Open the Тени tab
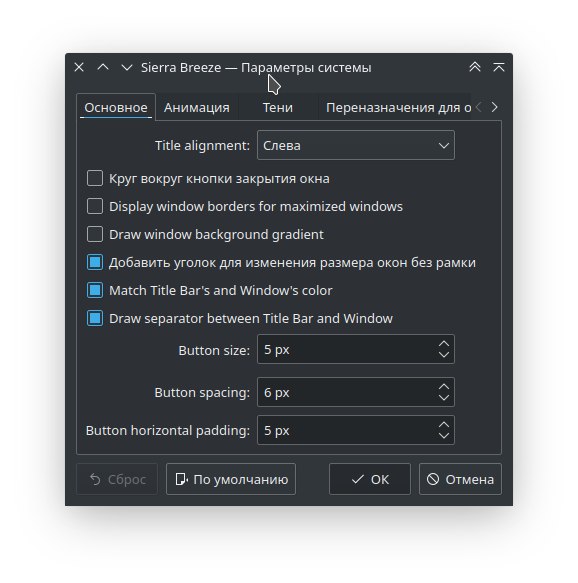The image size is (578, 583). [x=278, y=107]
